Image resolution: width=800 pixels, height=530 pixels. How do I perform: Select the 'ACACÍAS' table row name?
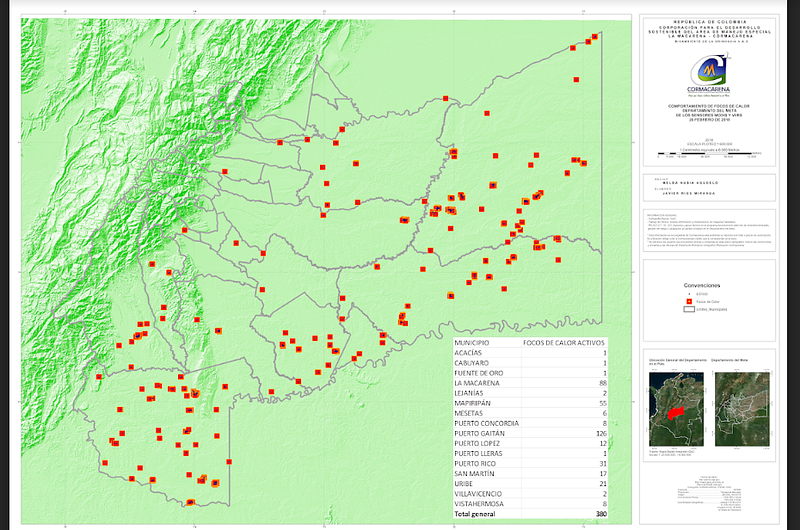[468, 352]
